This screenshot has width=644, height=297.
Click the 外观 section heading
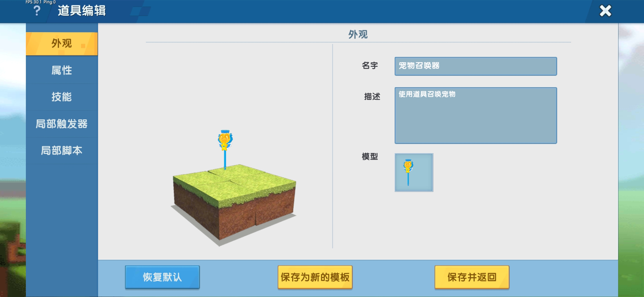[x=358, y=34]
